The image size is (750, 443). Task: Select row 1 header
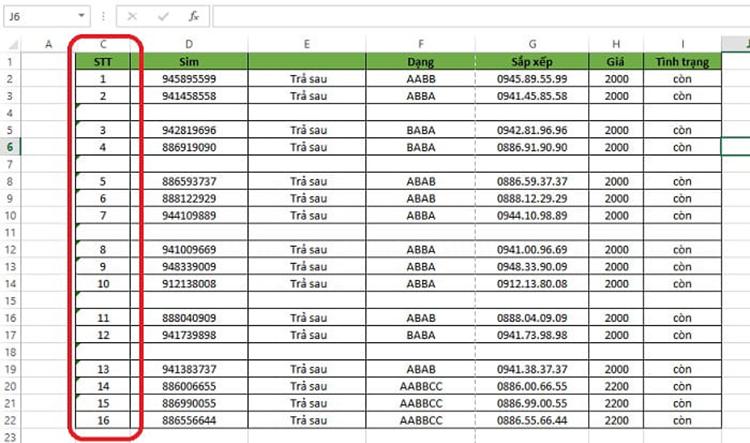11,62
